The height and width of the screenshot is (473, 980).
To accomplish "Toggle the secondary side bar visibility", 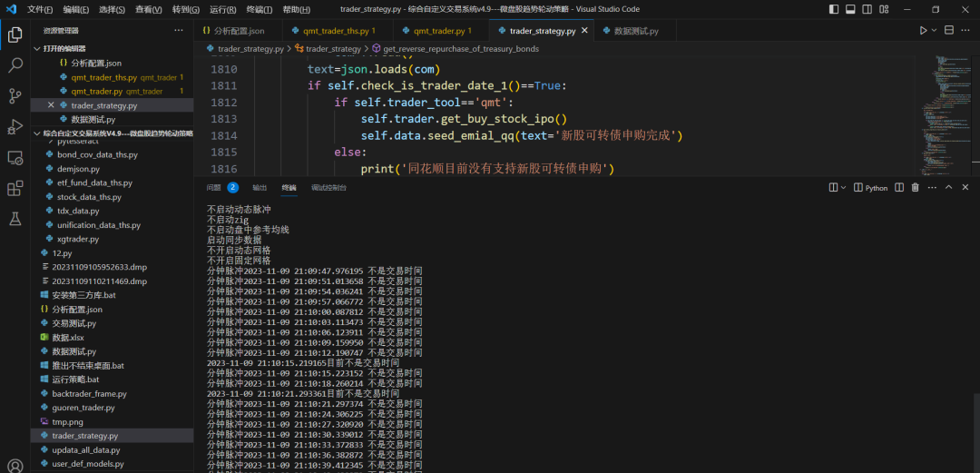I will click(x=867, y=9).
